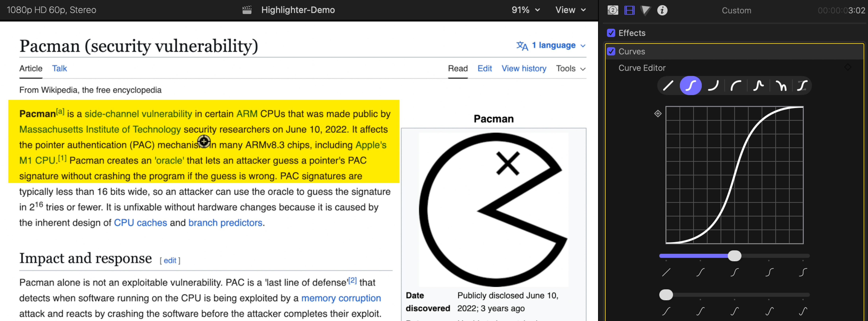Image resolution: width=868 pixels, height=321 pixels.
Task: Select the S-curve ease in-out preset
Action: coord(690,86)
